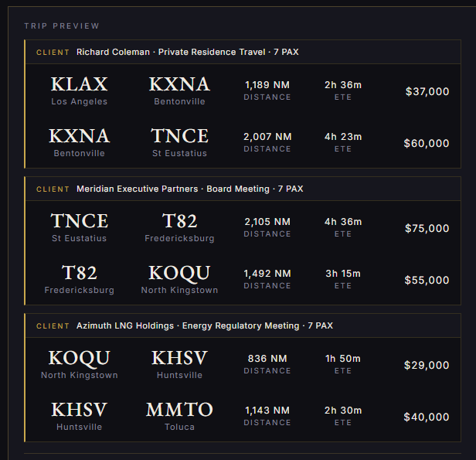476x460 pixels.
Task: Select the $29,000 leg price
Action: pos(427,365)
